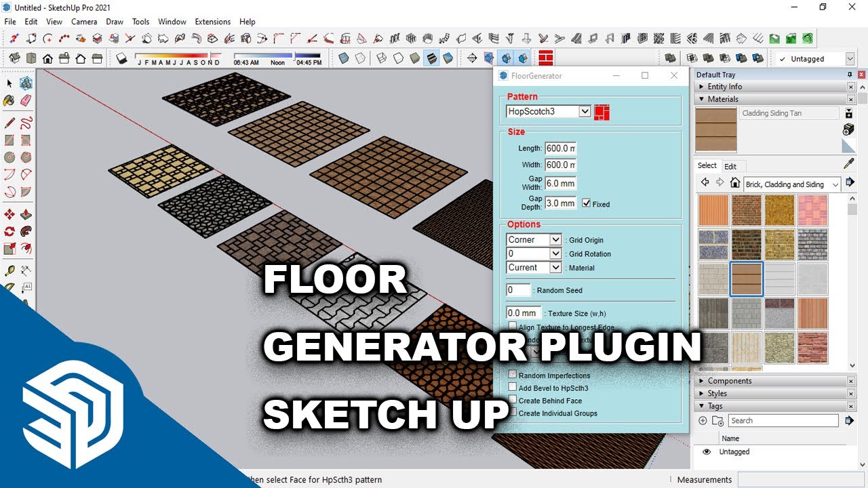The image size is (868, 488).
Task: Open the Material Current dropdown
Action: tap(555, 268)
